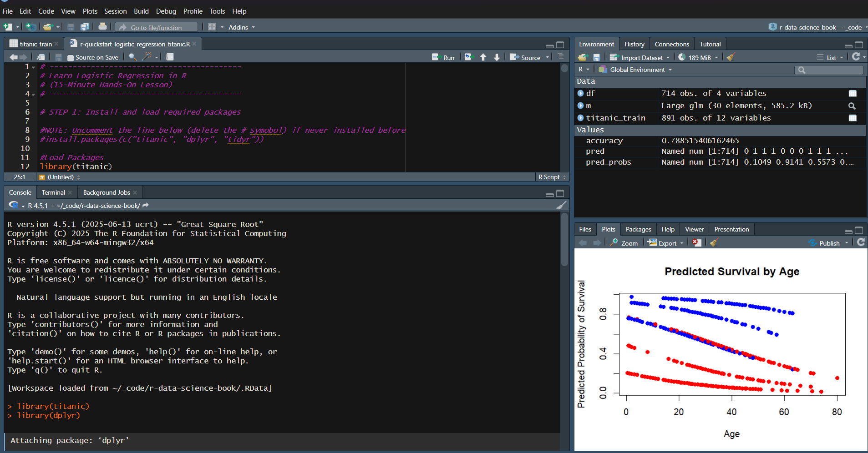Open the Import Dataset dropdown
The height and width of the screenshot is (453, 868).
coord(641,57)
